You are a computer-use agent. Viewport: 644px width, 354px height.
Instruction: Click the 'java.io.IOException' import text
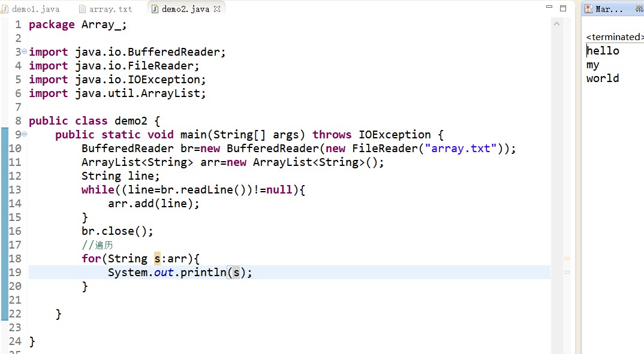pos(138,80)
